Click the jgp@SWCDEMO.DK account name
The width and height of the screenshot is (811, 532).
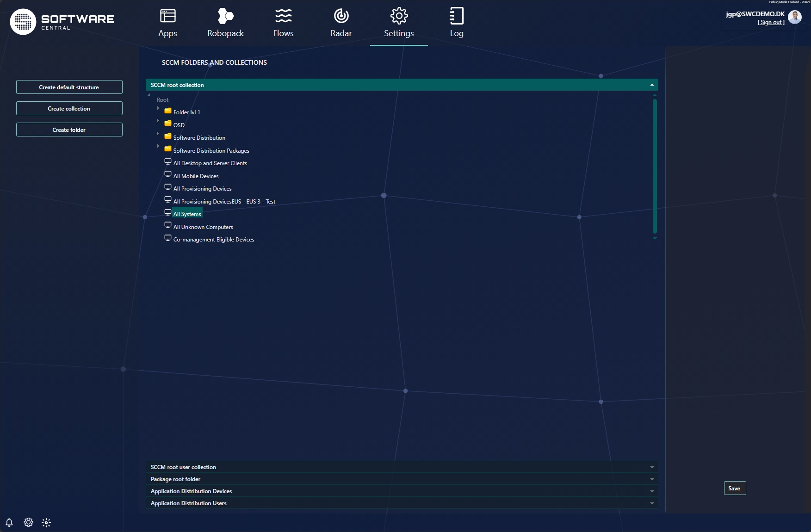pyautogui.click(x=755, y=14)
